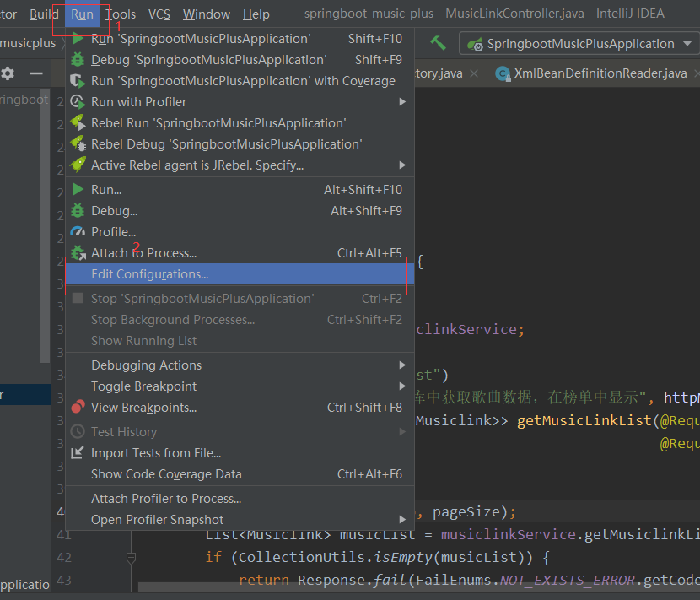
Task: Select Profile... menu entry
Action: click(240, 232)
